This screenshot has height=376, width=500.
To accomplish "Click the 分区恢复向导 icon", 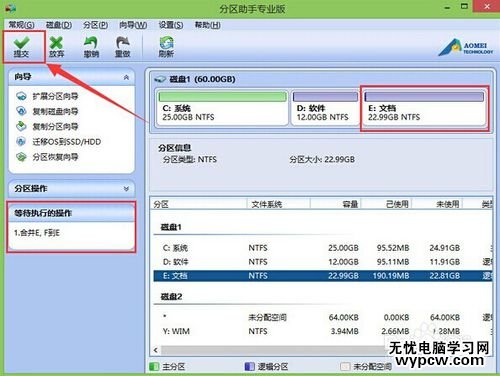I will click(x=21, y=157).
